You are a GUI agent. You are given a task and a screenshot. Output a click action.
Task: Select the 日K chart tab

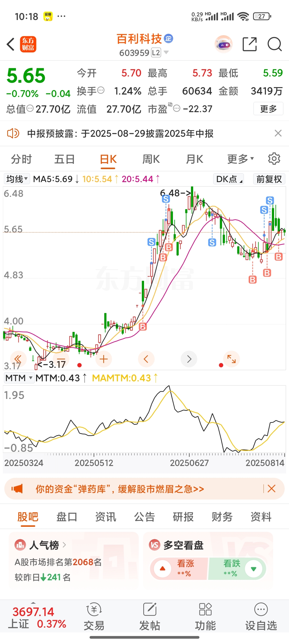click(x=108, y=159)
